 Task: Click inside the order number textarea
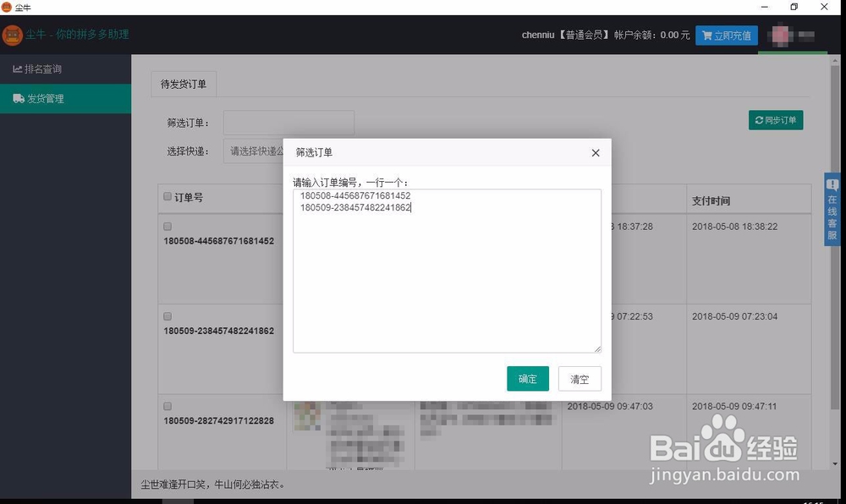[x=447, y=271]
